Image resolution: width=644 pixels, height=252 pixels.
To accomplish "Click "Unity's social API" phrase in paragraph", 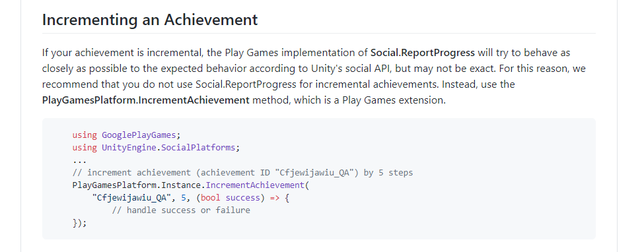I will coord(350,69).
